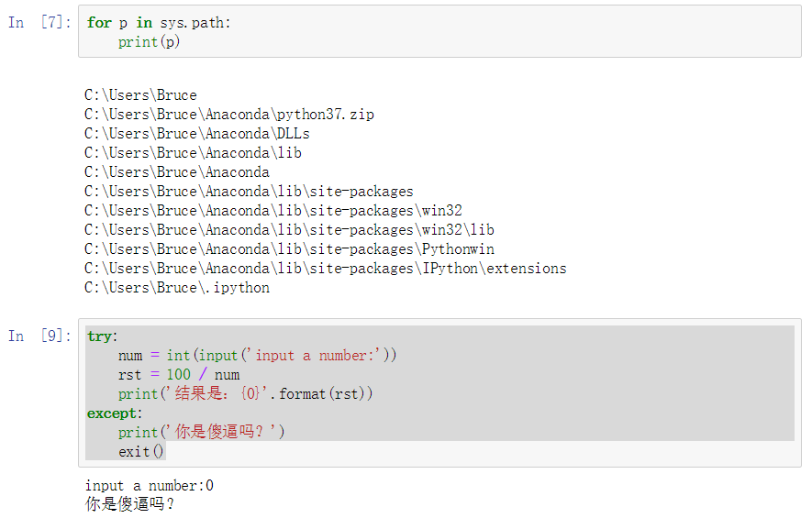812x518 pixels.
Task: Click the win32\lib path output line
Action: tap(289, 230)
